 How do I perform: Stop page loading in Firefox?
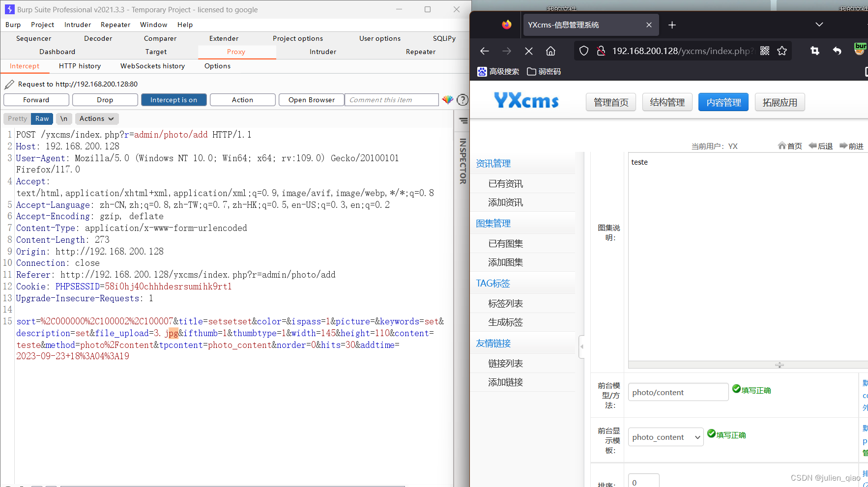click(529, 51)
